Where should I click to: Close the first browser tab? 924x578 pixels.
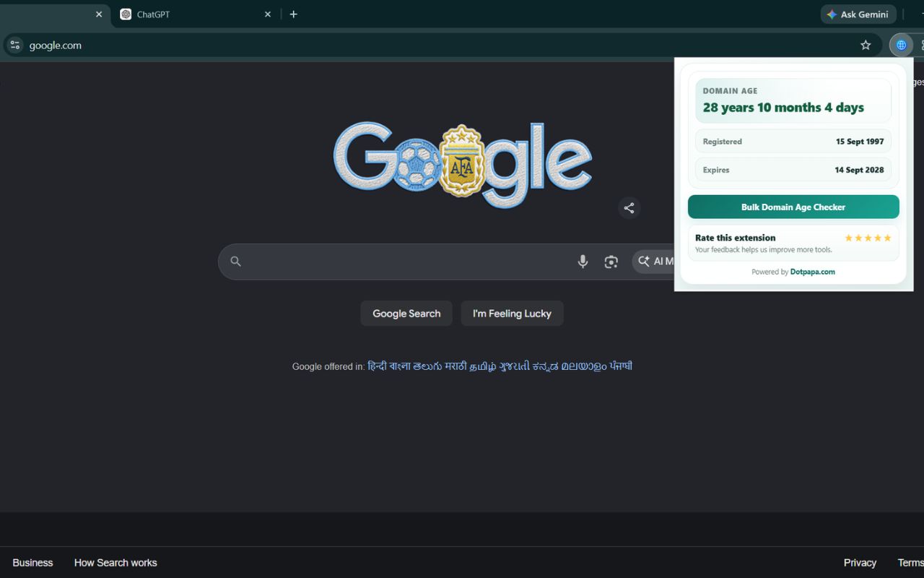[99, 14]
